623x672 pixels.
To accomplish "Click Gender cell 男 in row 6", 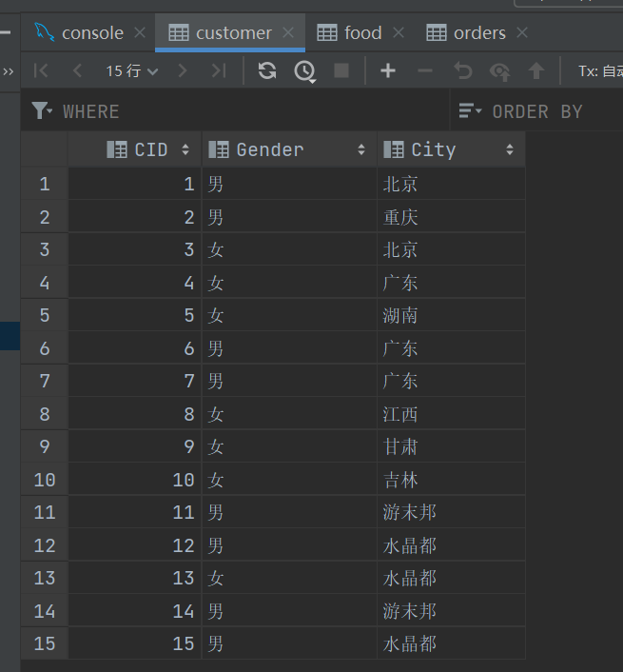I will click(x=289, y=348).
